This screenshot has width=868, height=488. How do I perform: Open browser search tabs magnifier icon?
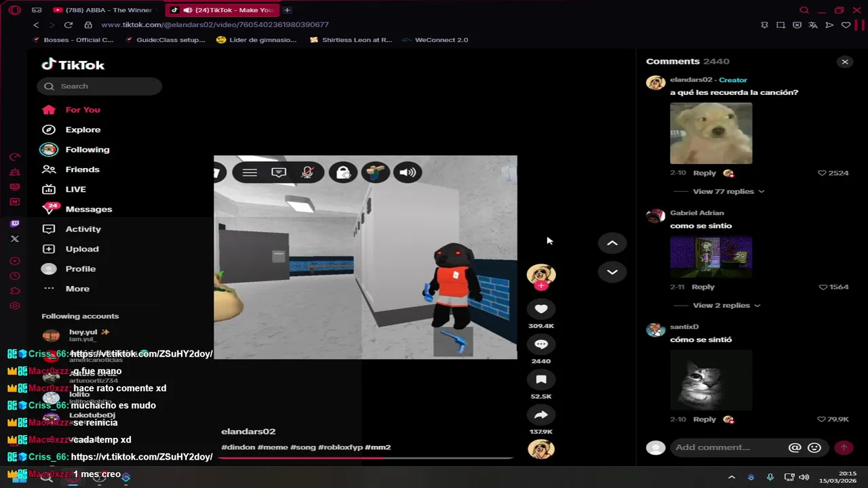tap(804, 10)
